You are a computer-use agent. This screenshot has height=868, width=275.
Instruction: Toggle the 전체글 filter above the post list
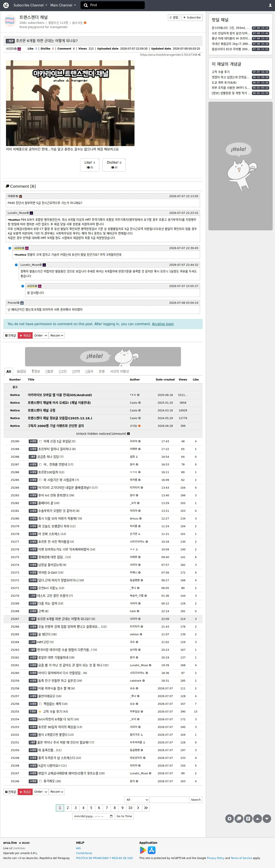[10, 336]
